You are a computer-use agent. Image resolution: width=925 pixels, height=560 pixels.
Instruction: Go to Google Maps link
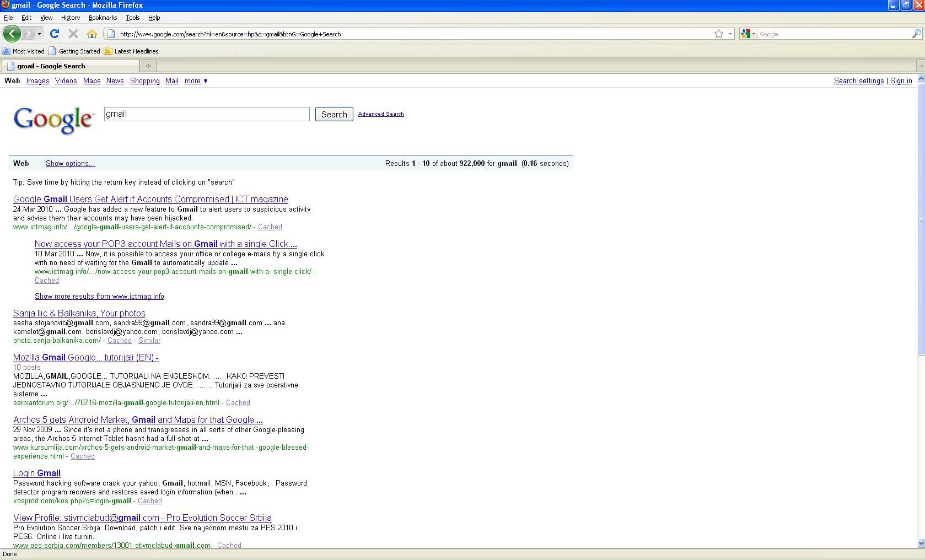[x=92, y=81]
